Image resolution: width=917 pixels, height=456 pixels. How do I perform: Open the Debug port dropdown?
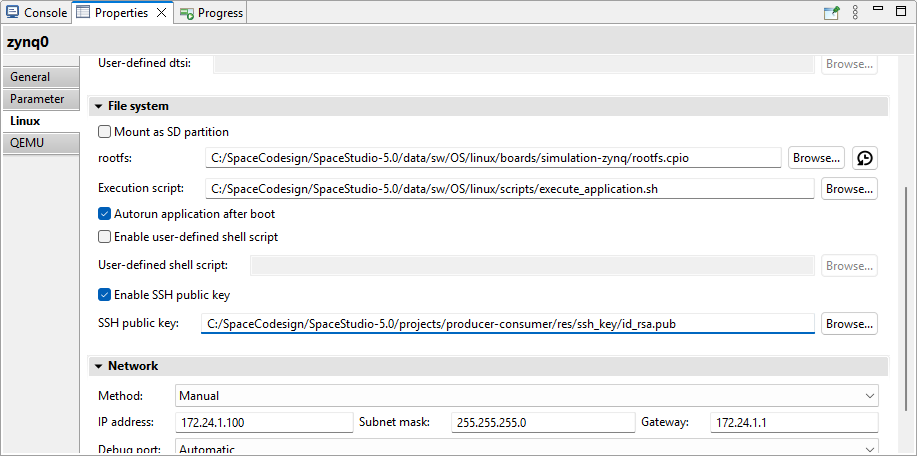526,448
